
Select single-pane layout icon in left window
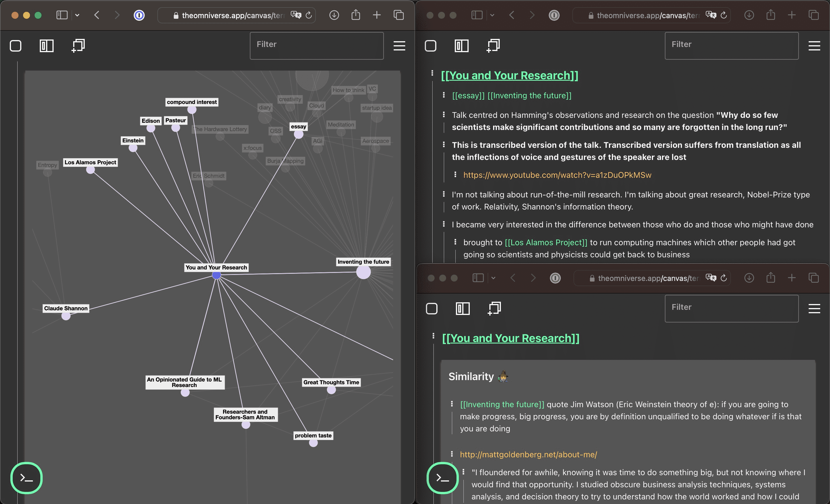[x=16, y=46]
